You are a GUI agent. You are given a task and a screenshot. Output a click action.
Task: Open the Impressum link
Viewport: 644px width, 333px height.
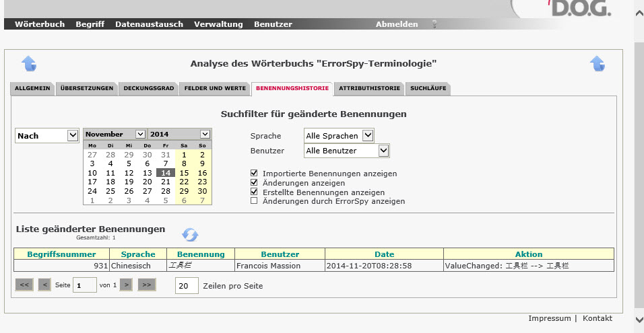549,318
